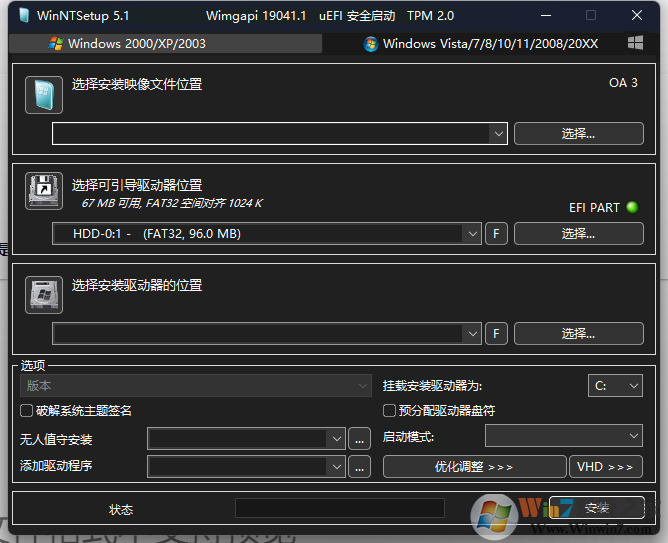The width and height of the screenshot is (668, 543).
Task: Click the uEFI 安全启动 title text
Action: (x=357, y=16)
